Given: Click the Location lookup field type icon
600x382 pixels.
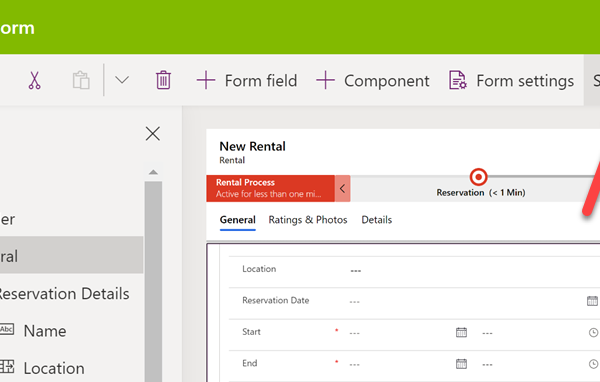Looking at the screenshot, I should pyautogui.click(x=7, y=366).
